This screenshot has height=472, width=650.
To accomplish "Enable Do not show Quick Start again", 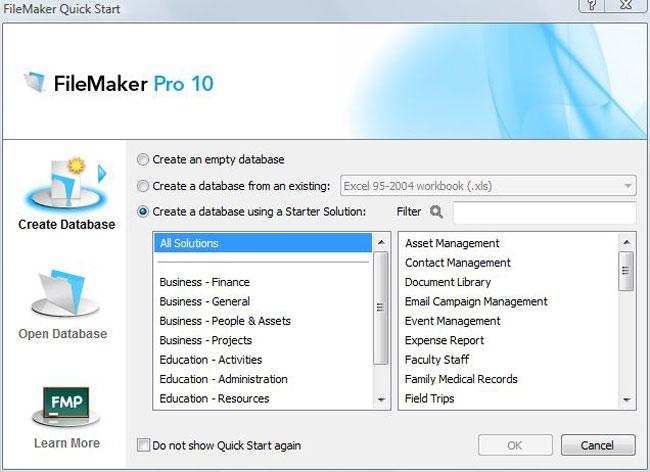I will point(144,445).
